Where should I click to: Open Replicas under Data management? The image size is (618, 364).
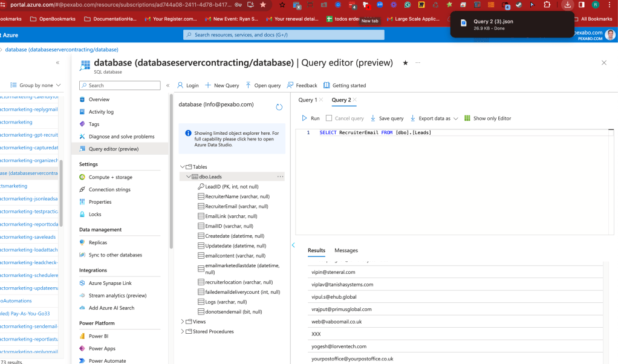(x=98, y=242)
